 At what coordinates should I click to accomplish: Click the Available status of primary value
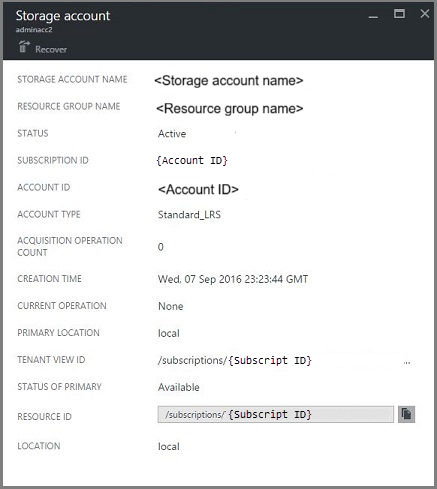click(179, 387)
